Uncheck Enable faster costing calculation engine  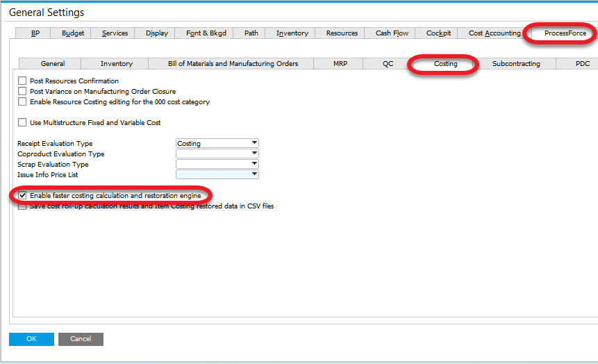[23, 196]
